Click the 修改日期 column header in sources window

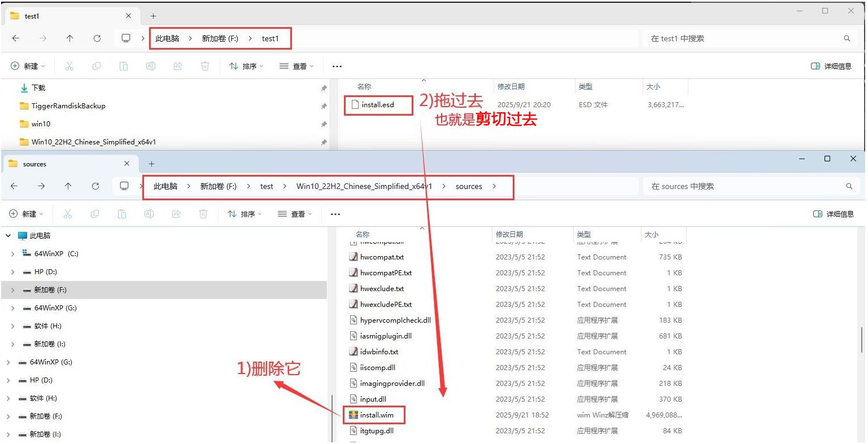click(509, 234)
